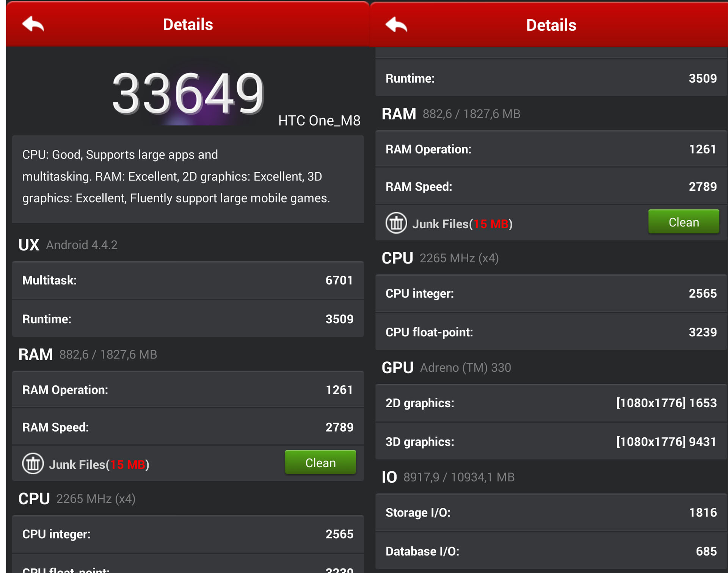Select the Runtime 3509 row in left panel
The height and width of the screenshot is (573, 728).
(188, 319)
